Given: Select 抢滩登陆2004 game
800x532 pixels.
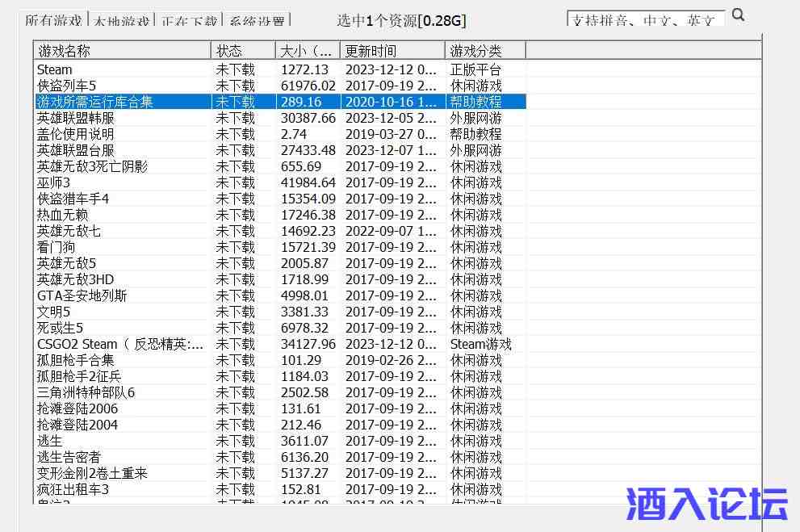Looking at the screenshot, I should tap(279, 425).
